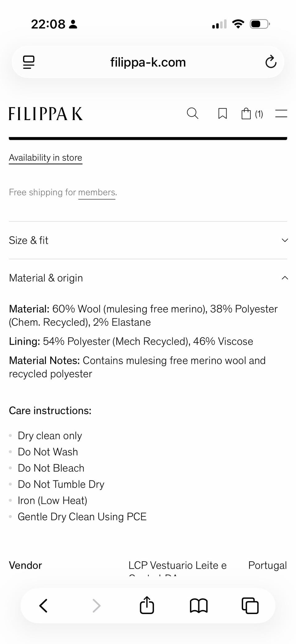This screenshot has height=644, width=296.
Task: Collapse Material & origin chevron
Action: click(285, 278)
